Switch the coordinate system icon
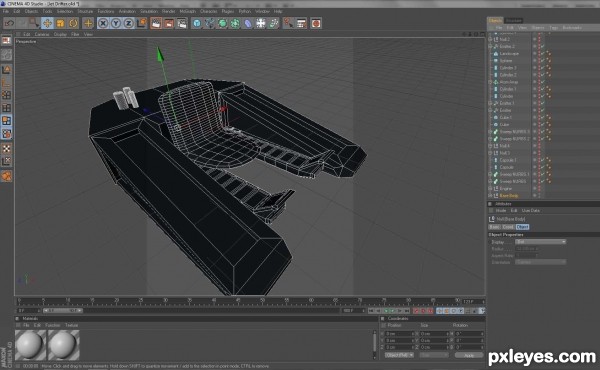 point(142,23)
